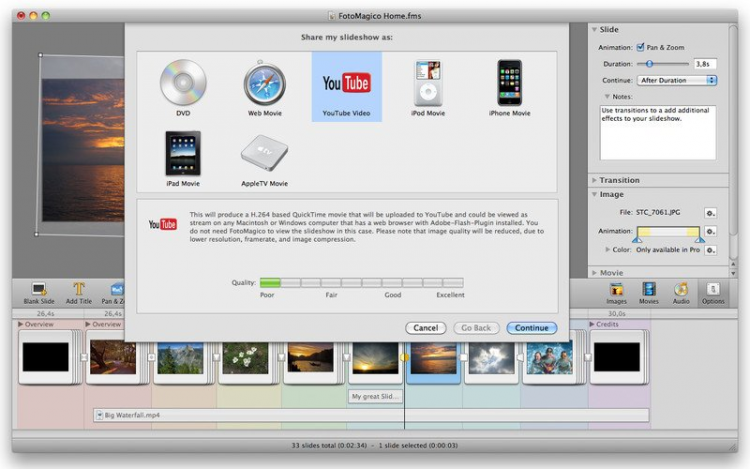750x469 pixels.
Task: Select the cloudy sky slide thumbnail
Action: tap(491, 357)
